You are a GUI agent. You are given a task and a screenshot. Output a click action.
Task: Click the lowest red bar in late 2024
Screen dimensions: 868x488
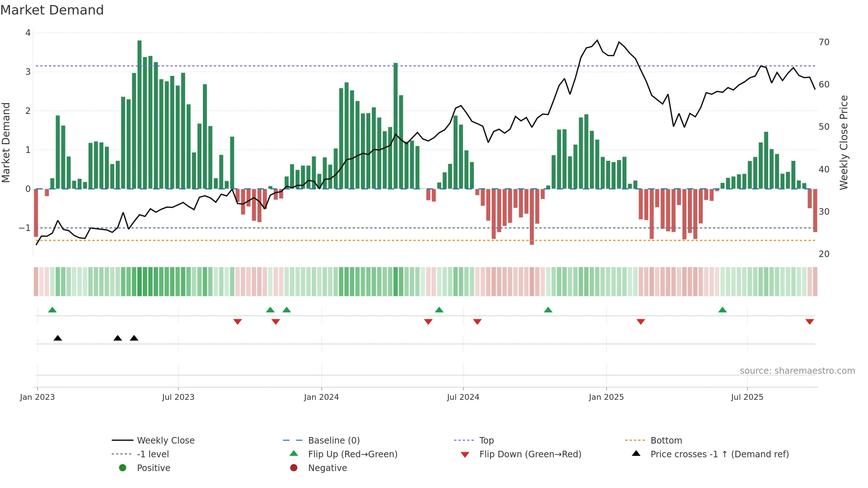pos(532,217)
